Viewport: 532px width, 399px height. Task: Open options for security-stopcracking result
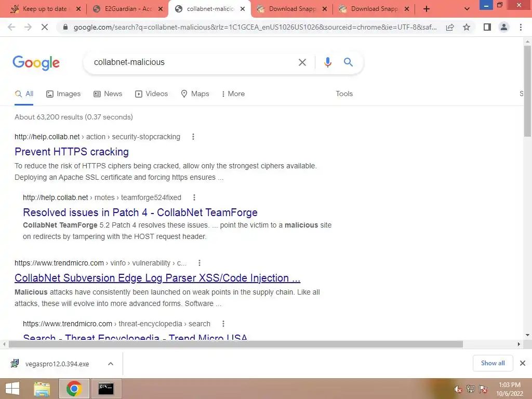click(193, 137)
